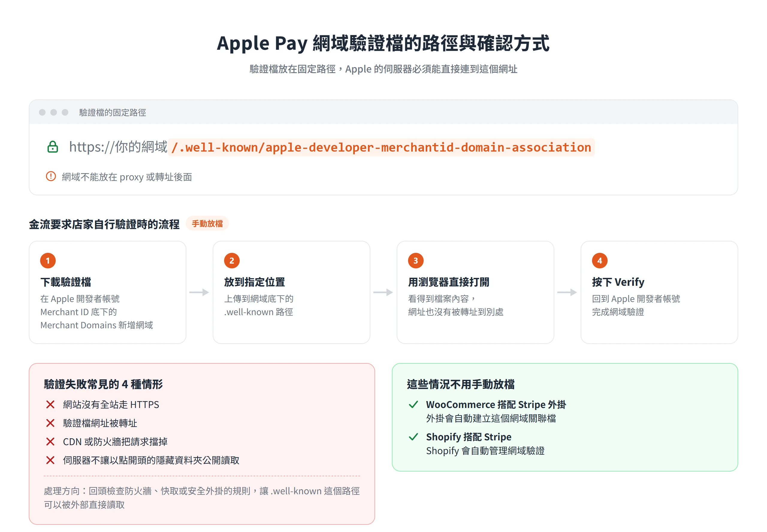
Task: Select the 放到指定位置 step heading
Action: pyautogui.click(x=254, y=282)
